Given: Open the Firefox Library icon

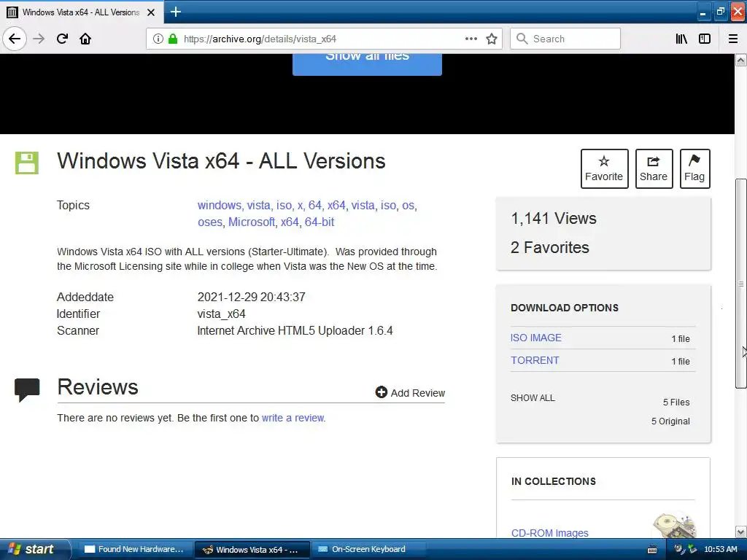Looking at the screenshot, I should pyautogui.click(x=681, y=39).
